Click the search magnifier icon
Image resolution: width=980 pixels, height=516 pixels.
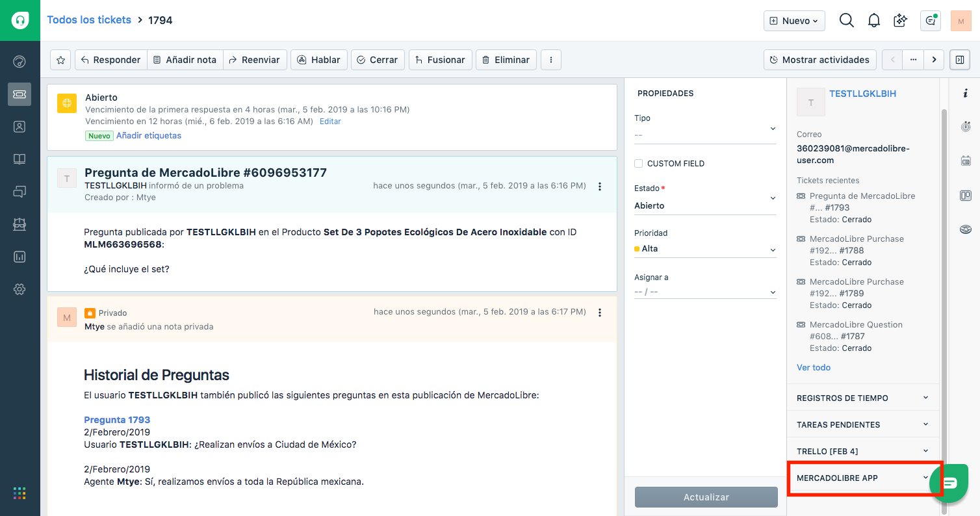(x=846, y=20)
